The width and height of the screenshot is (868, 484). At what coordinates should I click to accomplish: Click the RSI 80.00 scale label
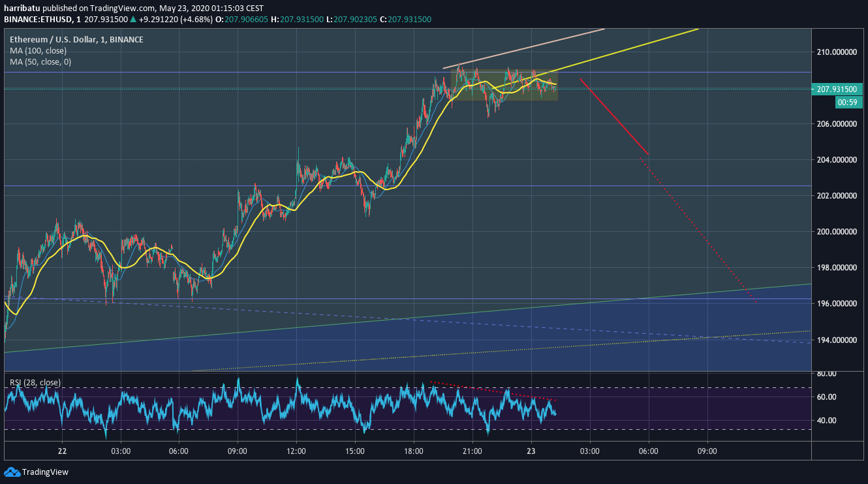point(826,374)
